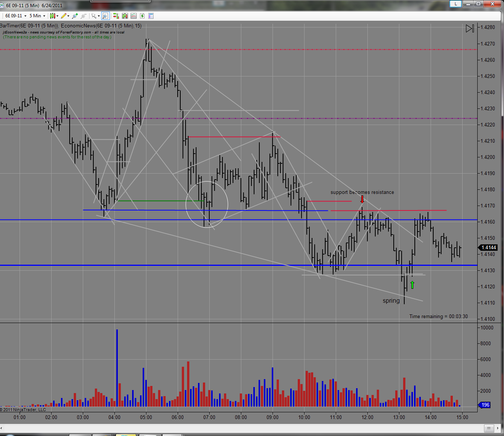The width and height of the screenshot is (504, 436).
Task: Select the green up arrow chart marker
Action: point(412,285)
